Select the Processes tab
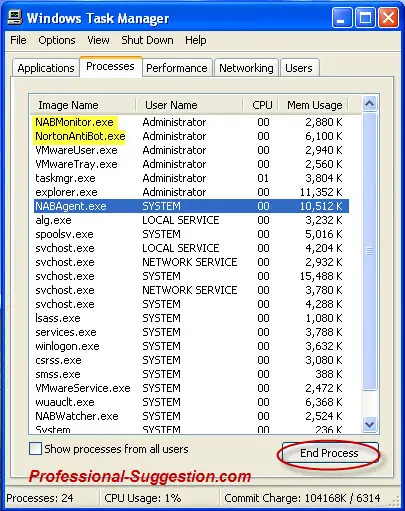Screen dimensions: 405x511 tap(110, 66)
